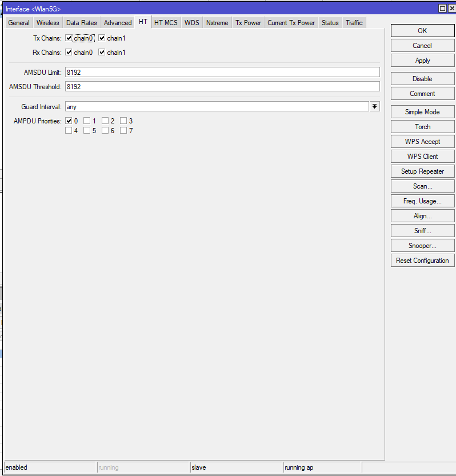Maximize the Interface Wlan5G window
Image resolution: width=456 pixels, height=476 pixels.
(x=443, y=9)
